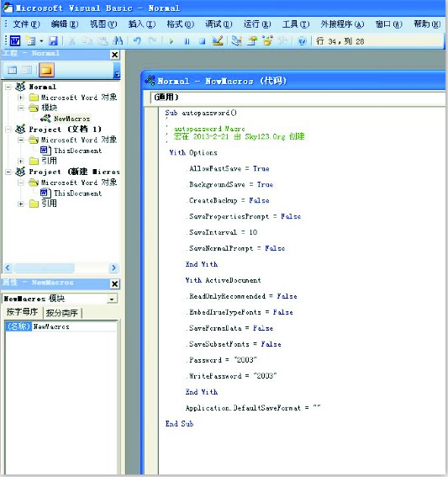Click the (名称) property value NewMacros
The height and width of the screenshot is (477, 448).
pos(74,326)
